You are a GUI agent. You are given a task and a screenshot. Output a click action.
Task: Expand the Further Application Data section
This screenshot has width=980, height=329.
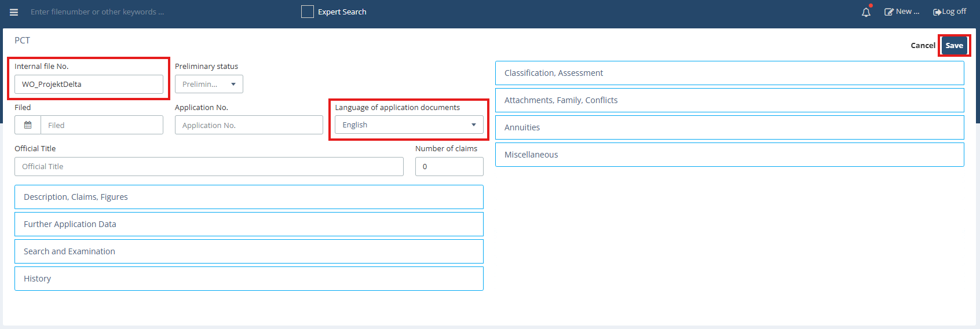248,224
